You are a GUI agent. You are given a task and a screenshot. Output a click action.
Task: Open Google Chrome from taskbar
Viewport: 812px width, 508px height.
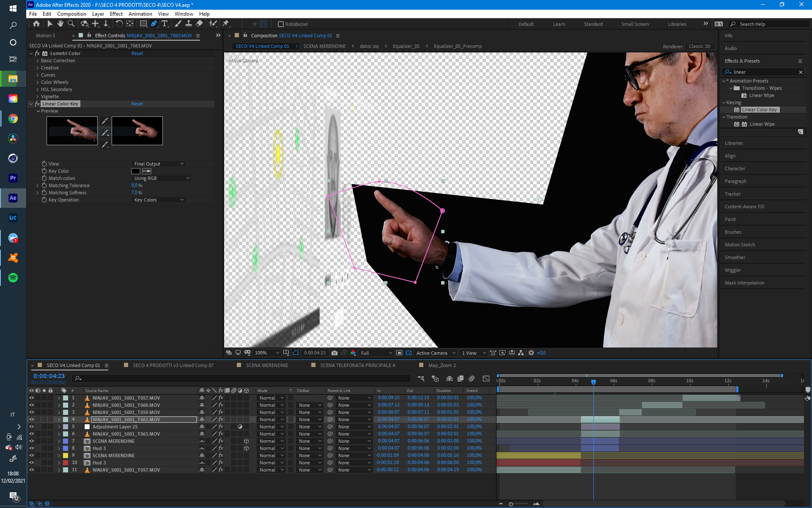pyautogui.click(x=13, y=119)
